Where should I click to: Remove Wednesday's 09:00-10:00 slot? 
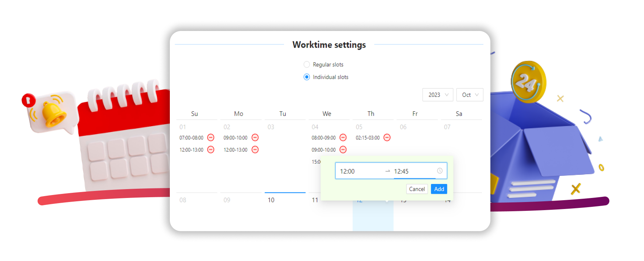[343, 150]
